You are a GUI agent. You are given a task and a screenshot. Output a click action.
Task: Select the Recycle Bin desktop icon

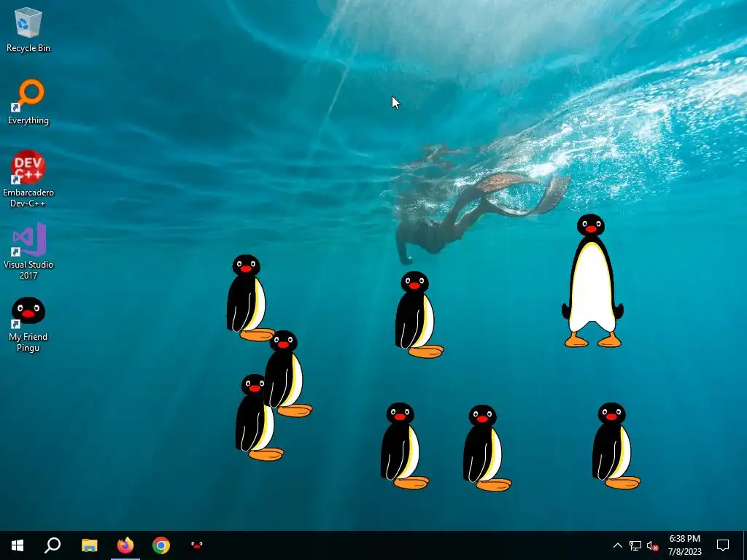28,29
